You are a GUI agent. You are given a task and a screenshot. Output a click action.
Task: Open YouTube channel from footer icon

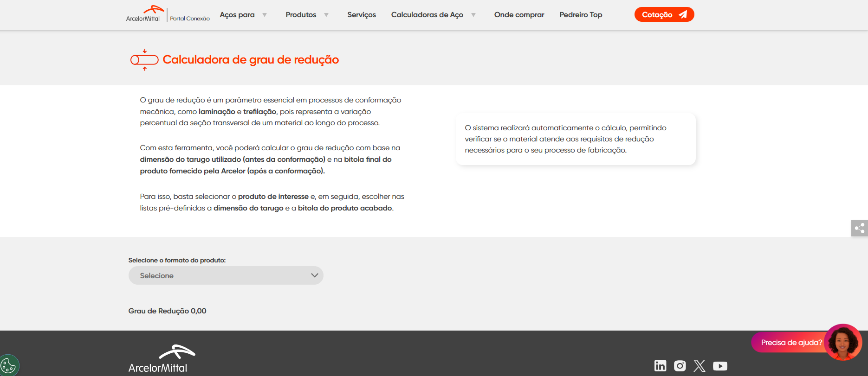coord(720,366)
